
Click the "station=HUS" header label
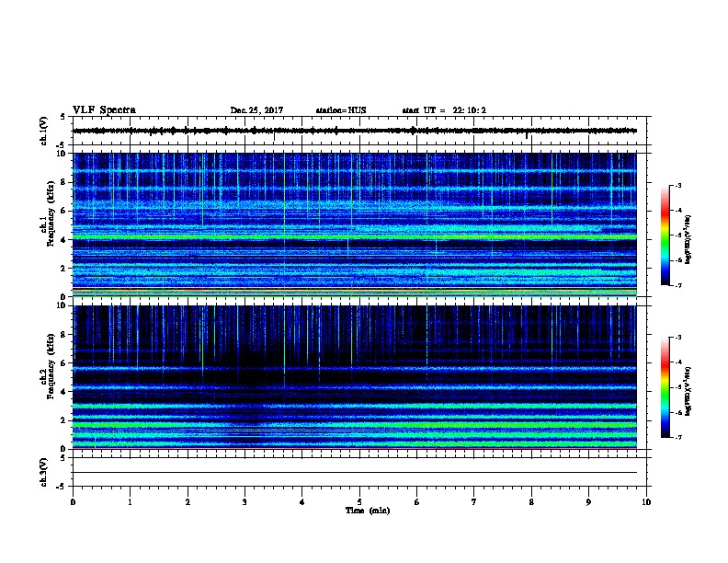click(x=341, y=110)
